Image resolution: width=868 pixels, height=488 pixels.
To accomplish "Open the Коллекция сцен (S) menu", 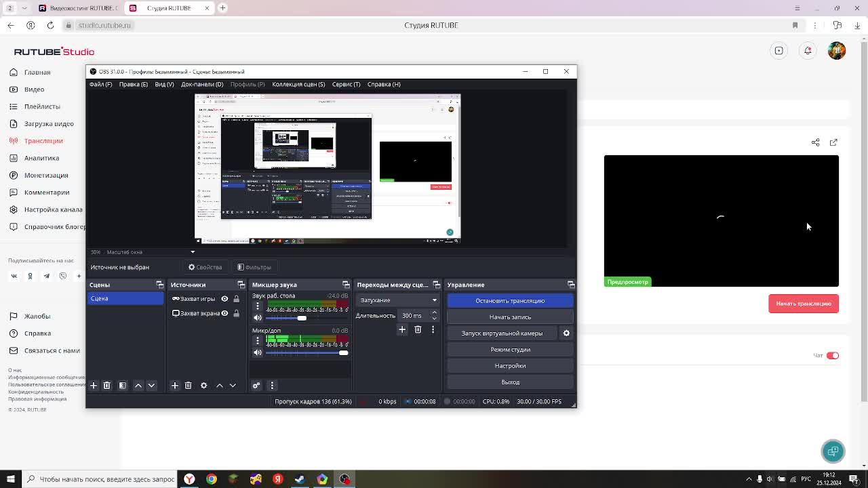I will coord(298,84).
